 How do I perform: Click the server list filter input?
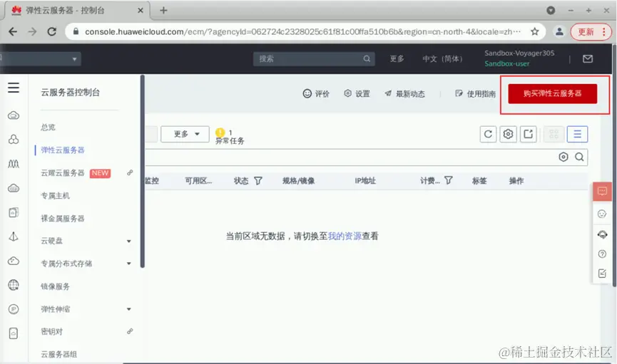(x=350, y=157)
